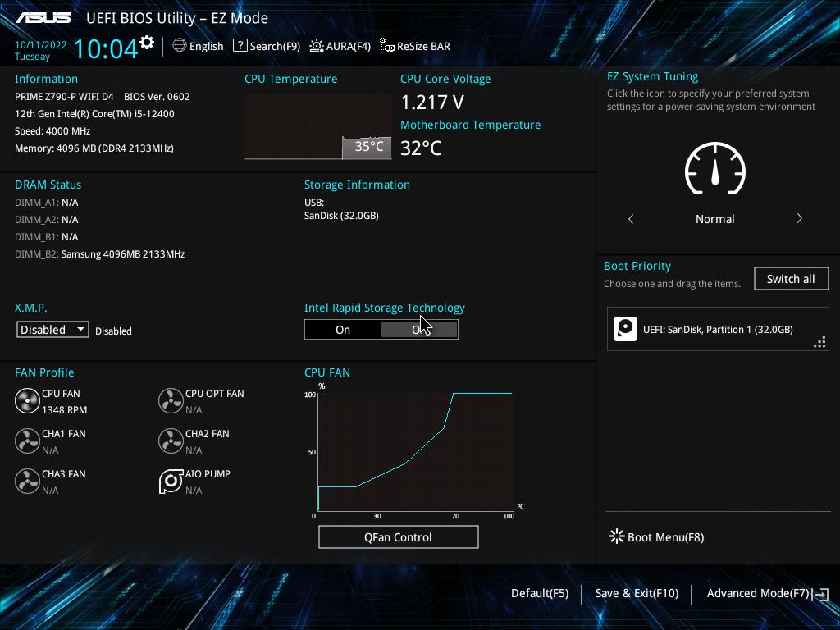Select the CHA1 FAN icon
This screenshot has height=630, width=840.
pos(27,441)
